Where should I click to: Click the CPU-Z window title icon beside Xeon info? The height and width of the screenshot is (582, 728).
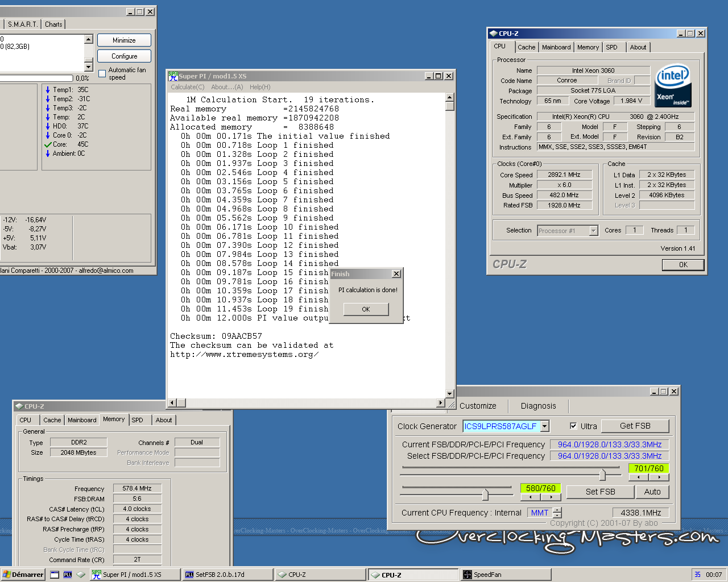[493, 34]
